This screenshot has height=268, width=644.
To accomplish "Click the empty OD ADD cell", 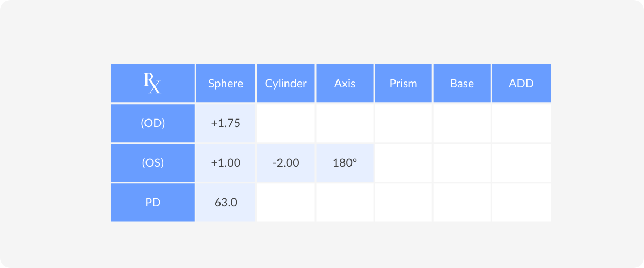I will pyautogui.click(x=521, y=123).
